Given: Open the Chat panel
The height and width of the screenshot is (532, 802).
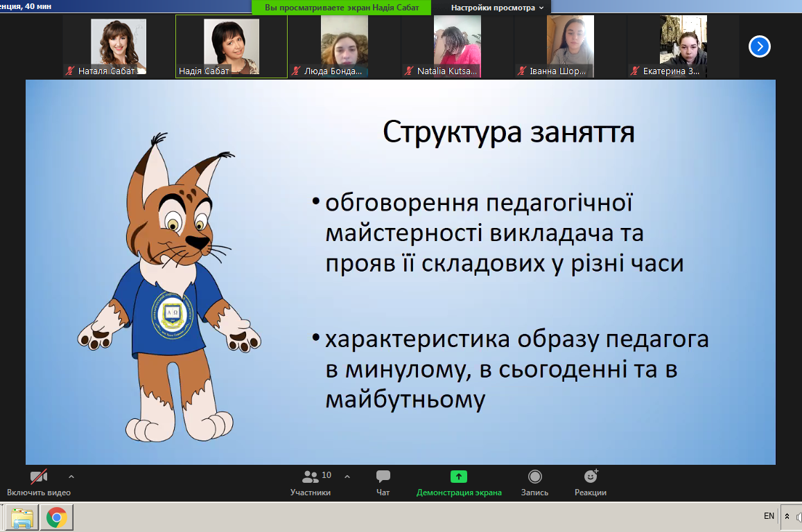Looking at the screenshot, I should 383,477.
